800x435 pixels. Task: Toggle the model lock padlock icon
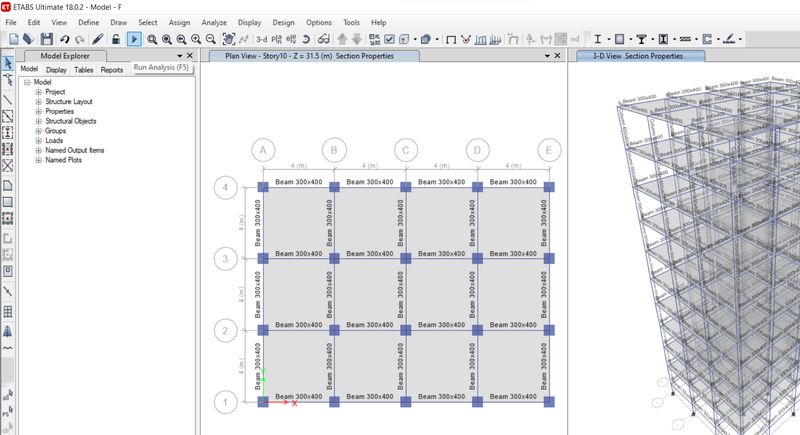coord(116,39)
